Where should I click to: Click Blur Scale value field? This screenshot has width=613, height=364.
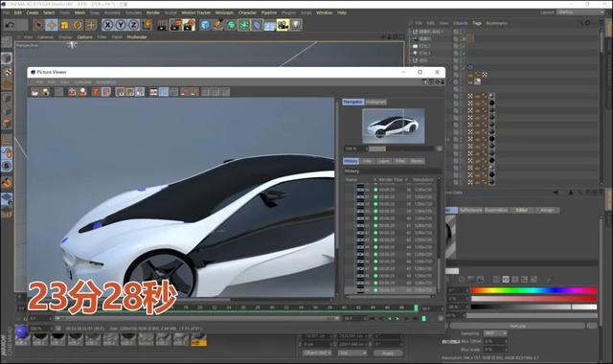point(495,350)
